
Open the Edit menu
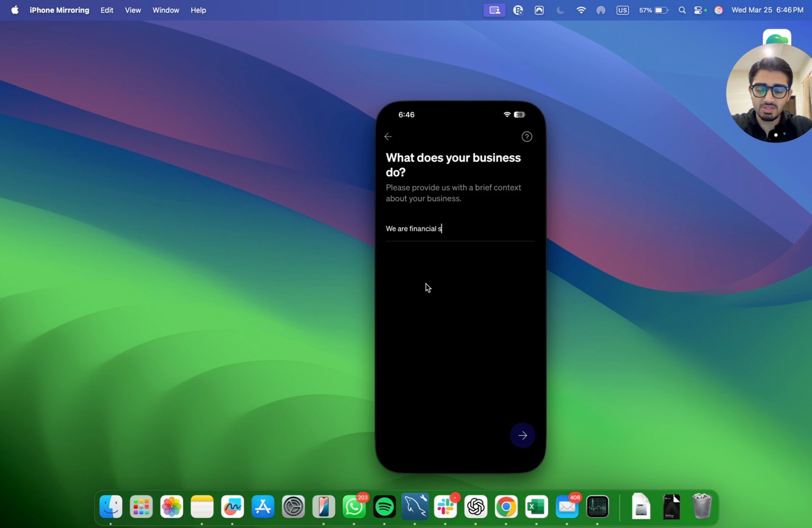pos(107,10)
